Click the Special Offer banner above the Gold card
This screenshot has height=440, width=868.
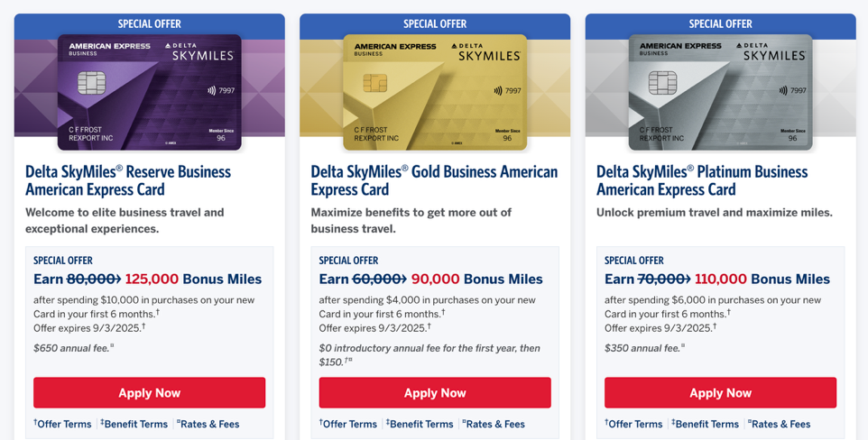tap(435, 23)
